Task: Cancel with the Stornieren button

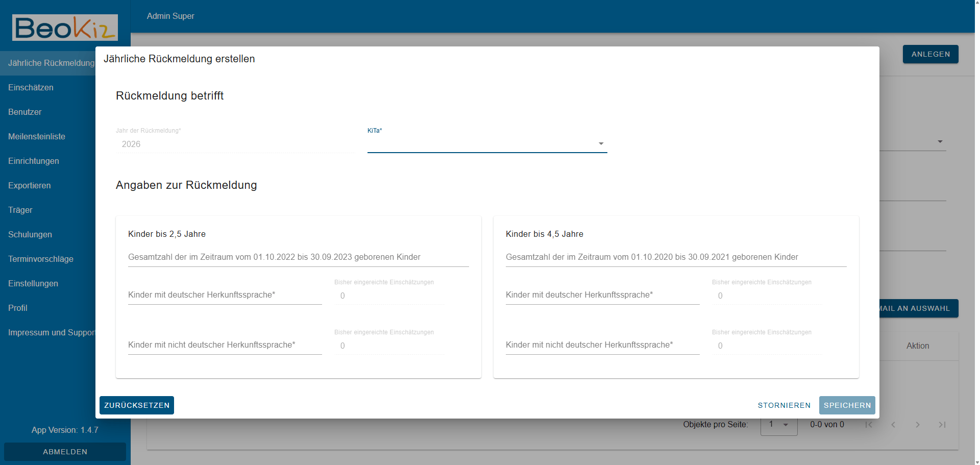Action: point(784,405)
